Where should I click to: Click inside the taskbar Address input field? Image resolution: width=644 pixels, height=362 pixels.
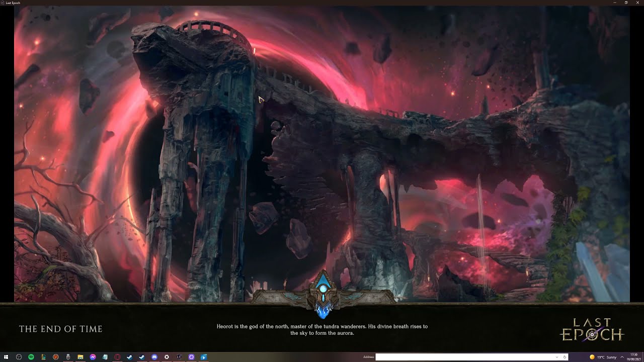pyautogui.click(x=465, y=357)
